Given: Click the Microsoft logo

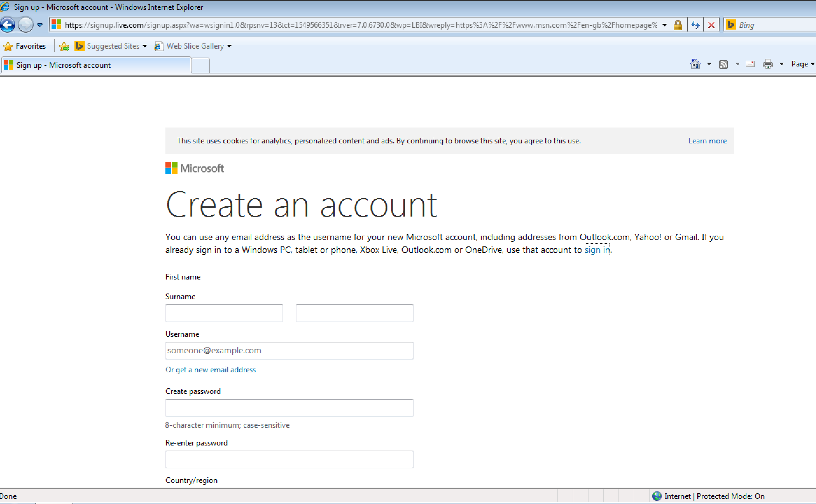Looking at the screenshot, I should pyautogui.click(x=195, y=168).
